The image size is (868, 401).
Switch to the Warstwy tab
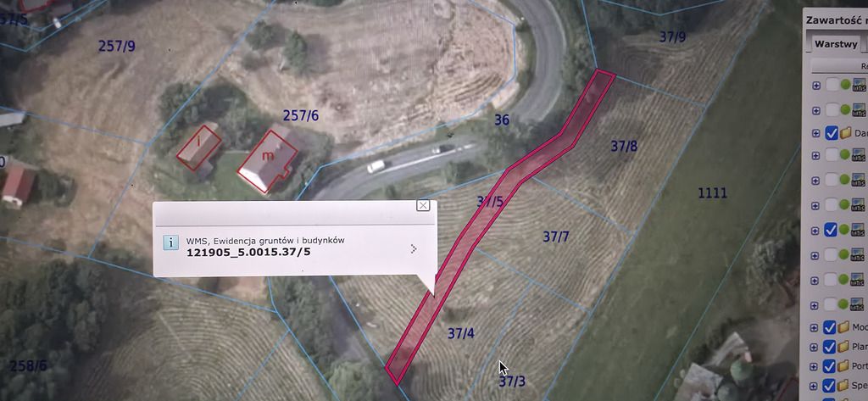836,44
